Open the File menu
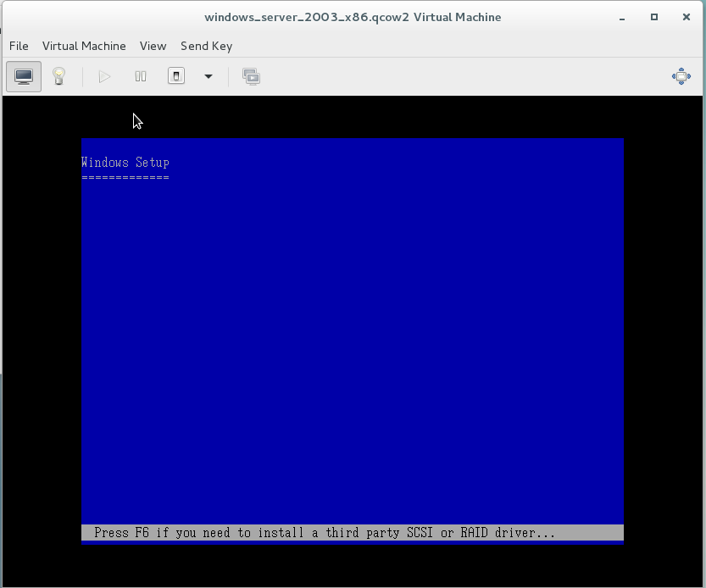 [x=19, y=46]
